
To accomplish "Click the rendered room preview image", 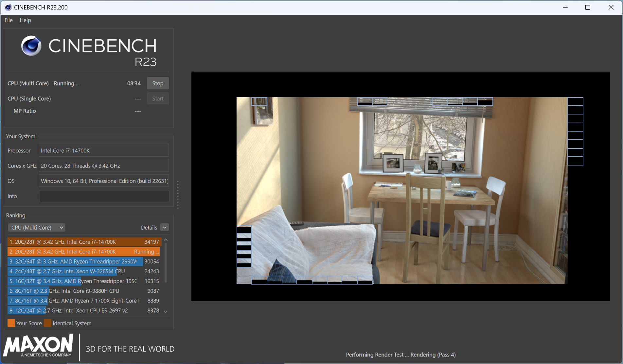I will click(402, 190).
